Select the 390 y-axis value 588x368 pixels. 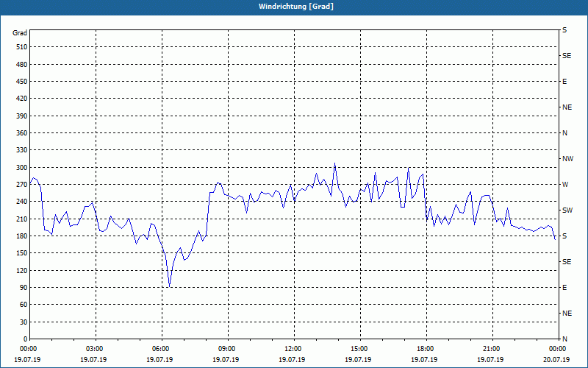pos(21,116)
